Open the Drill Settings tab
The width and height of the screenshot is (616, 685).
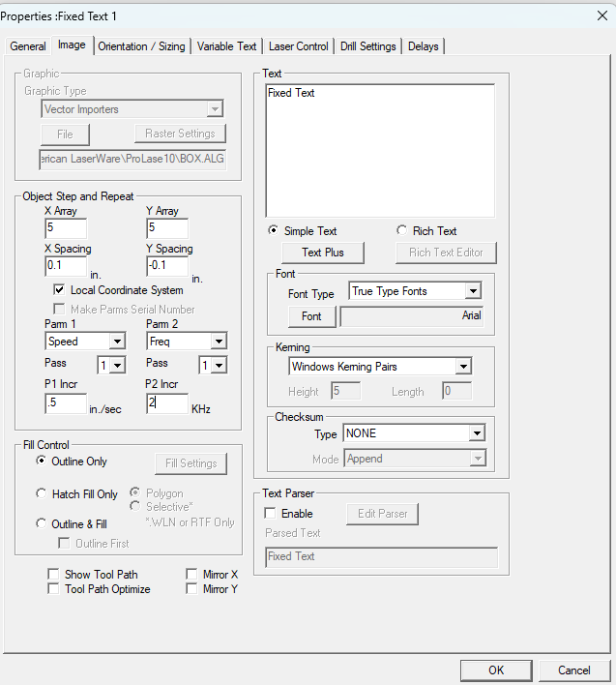tap(368, 46)
